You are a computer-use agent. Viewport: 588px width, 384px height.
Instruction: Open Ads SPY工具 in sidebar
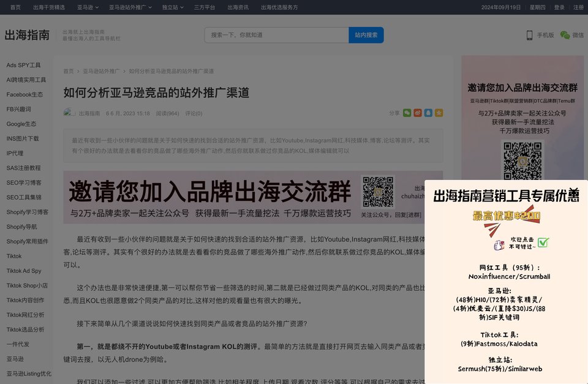point(23,65)
